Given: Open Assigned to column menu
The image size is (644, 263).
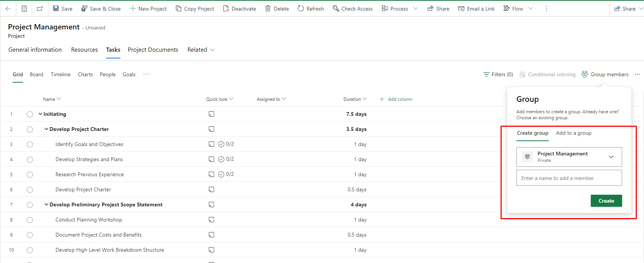Looking at the screenshot, I should pyautogui.click(x=271, y=99).
